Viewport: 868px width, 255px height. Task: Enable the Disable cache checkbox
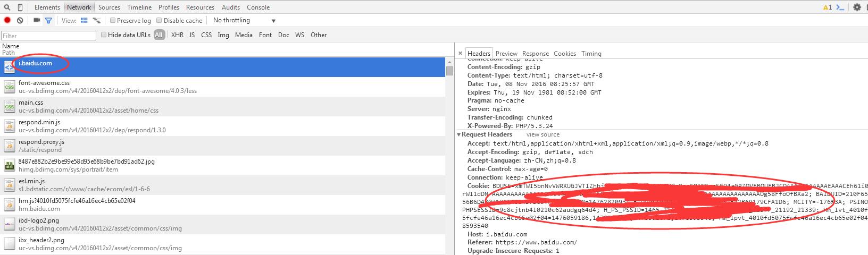[x=159, y=20]
